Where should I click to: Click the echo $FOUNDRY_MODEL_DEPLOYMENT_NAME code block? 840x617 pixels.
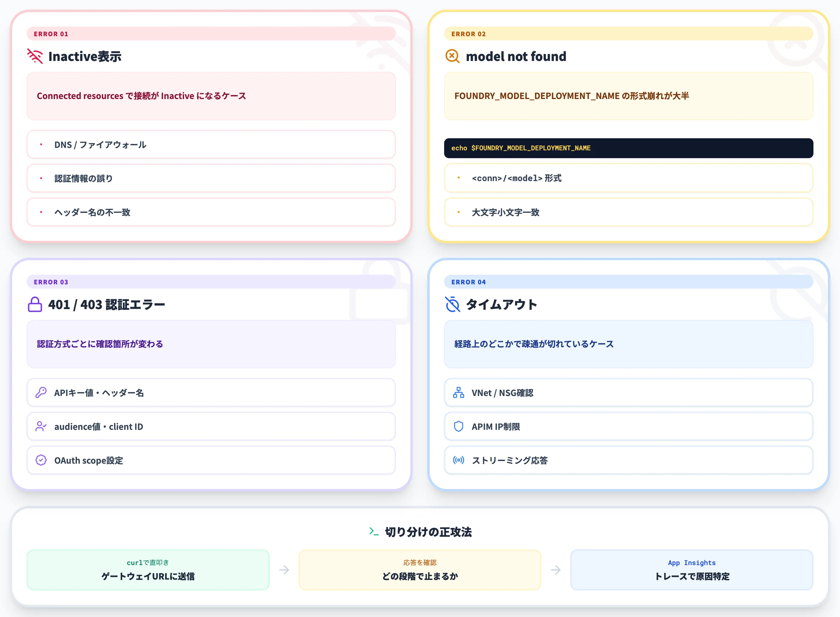[629, 148]
